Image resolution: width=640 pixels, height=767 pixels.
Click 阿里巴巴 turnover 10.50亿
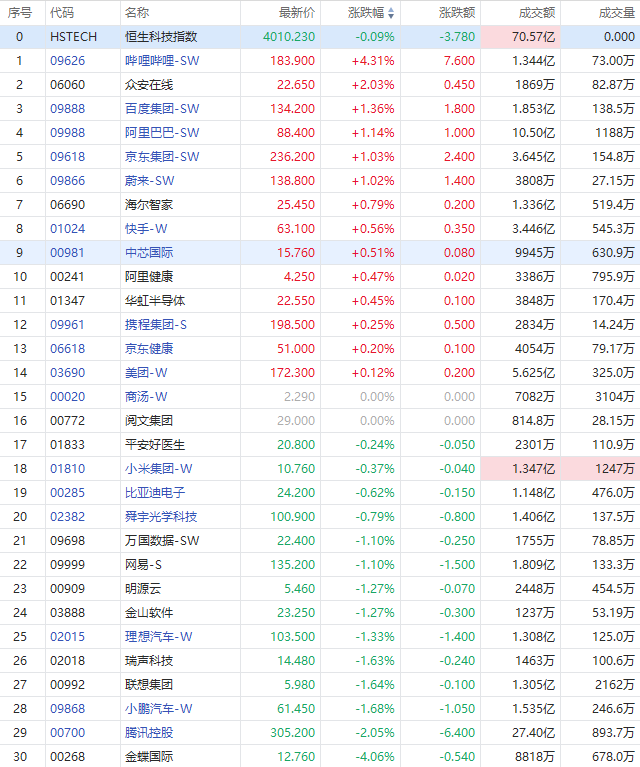(x=533, y=133)
